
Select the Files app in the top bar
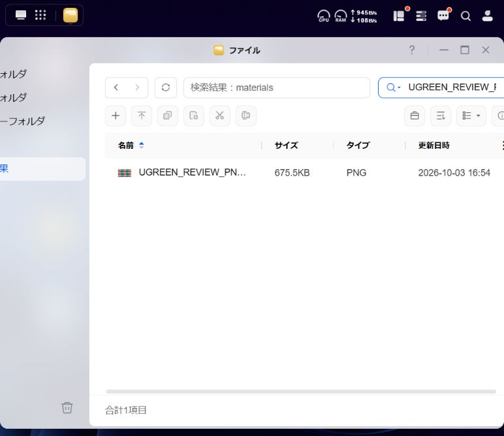71,16
